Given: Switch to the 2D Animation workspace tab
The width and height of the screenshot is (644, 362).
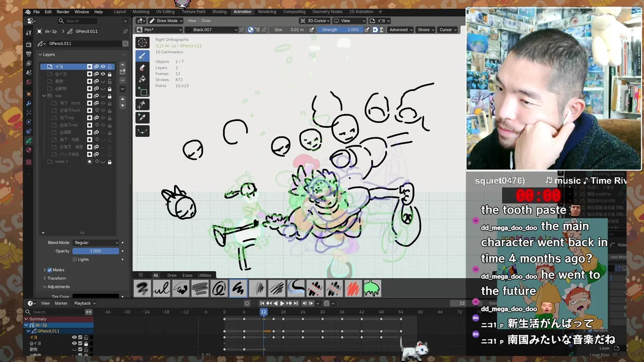Looking at the screenshot, I should tap(361, 12).
